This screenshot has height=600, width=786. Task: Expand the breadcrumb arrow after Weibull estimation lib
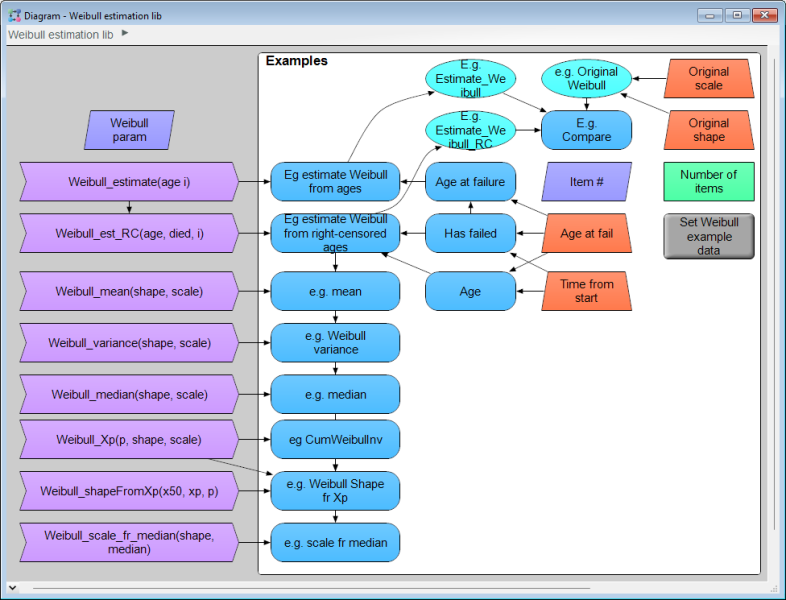pyautogui.click(x=125, y=33)
